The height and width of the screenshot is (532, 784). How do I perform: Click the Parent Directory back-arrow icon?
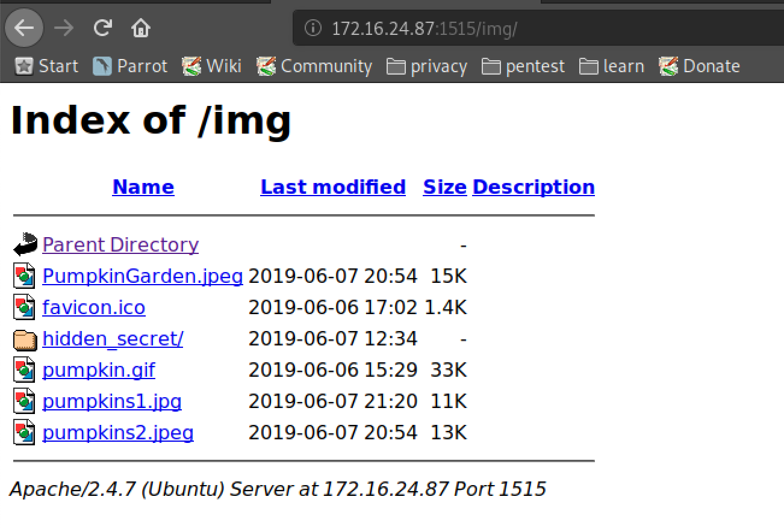click(x=25, y=244)
